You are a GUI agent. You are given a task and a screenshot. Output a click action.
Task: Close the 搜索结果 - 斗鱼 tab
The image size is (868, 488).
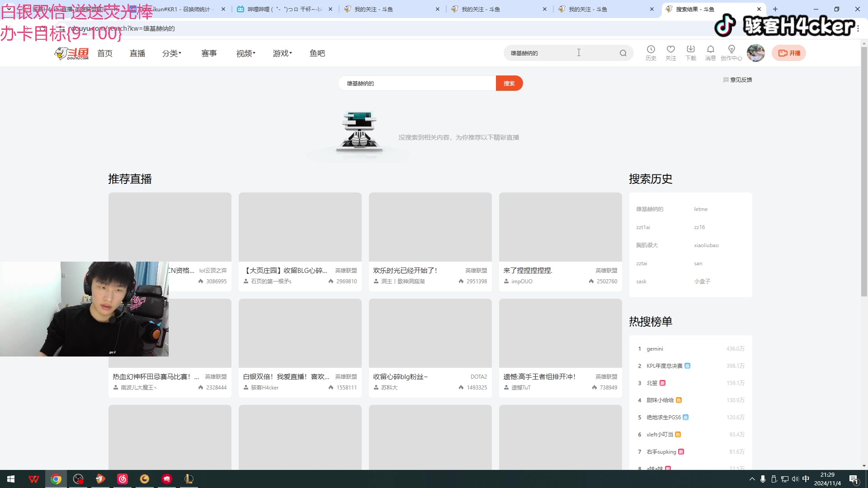click(x=759, y=9)
